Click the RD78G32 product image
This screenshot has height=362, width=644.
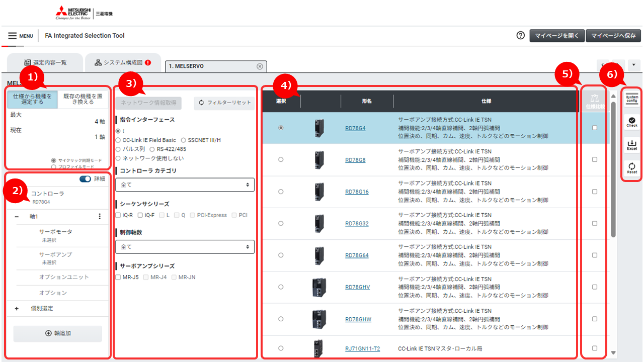point(319,223)
